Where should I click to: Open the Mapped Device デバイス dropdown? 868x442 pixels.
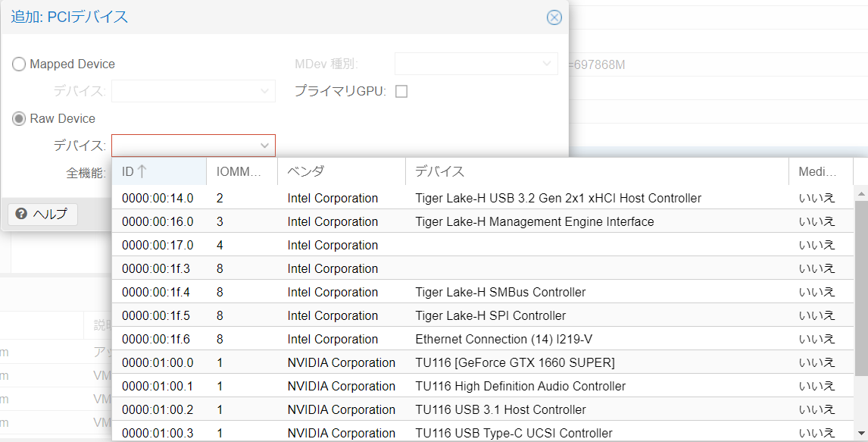coord(264,92)
